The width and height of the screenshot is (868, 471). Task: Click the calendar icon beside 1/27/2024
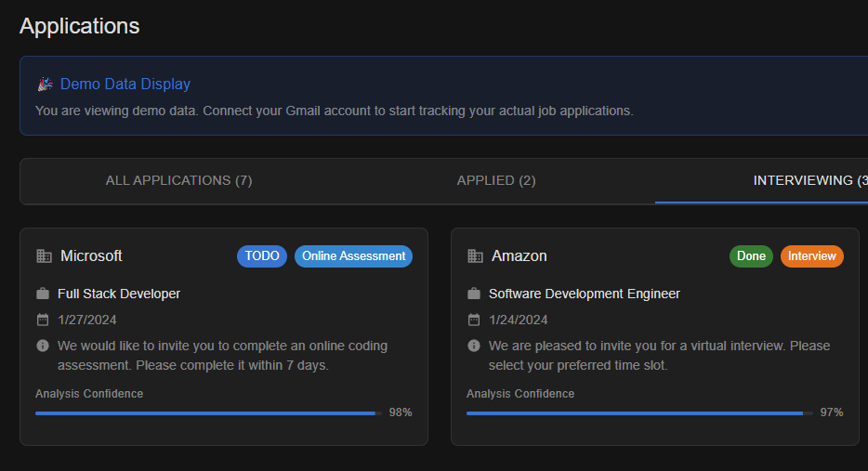coord(43,321)
